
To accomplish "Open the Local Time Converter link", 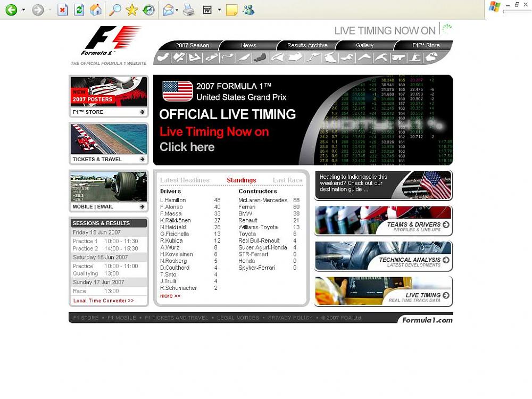I will (x=103, y=301).
